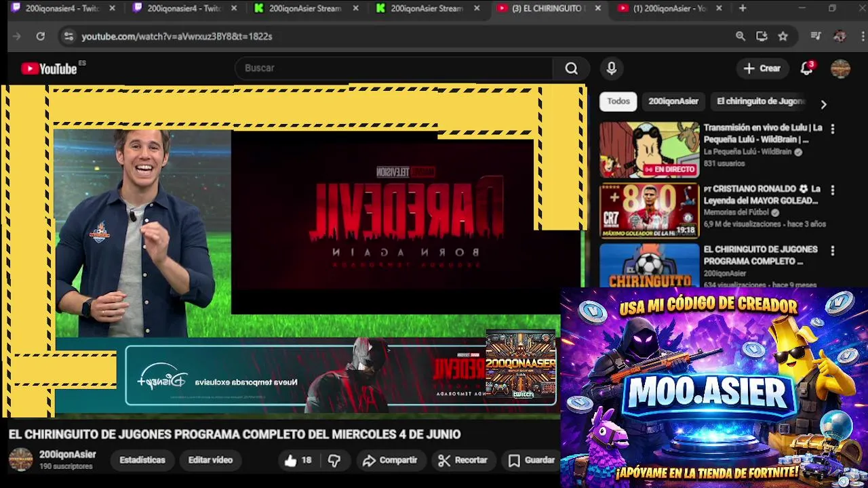Dislike the video with thumbs down

tap(334, 460)
